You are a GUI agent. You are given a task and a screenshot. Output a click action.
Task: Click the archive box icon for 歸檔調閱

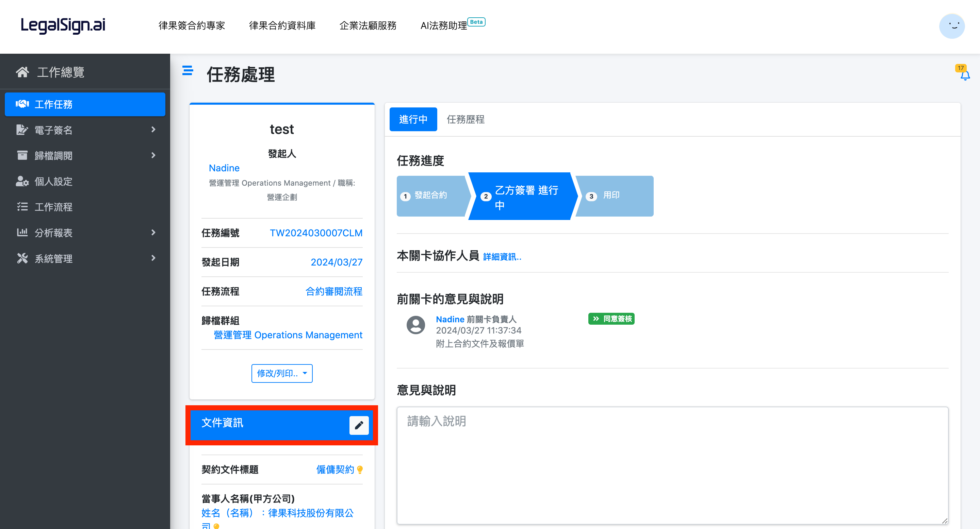(22, 155)
